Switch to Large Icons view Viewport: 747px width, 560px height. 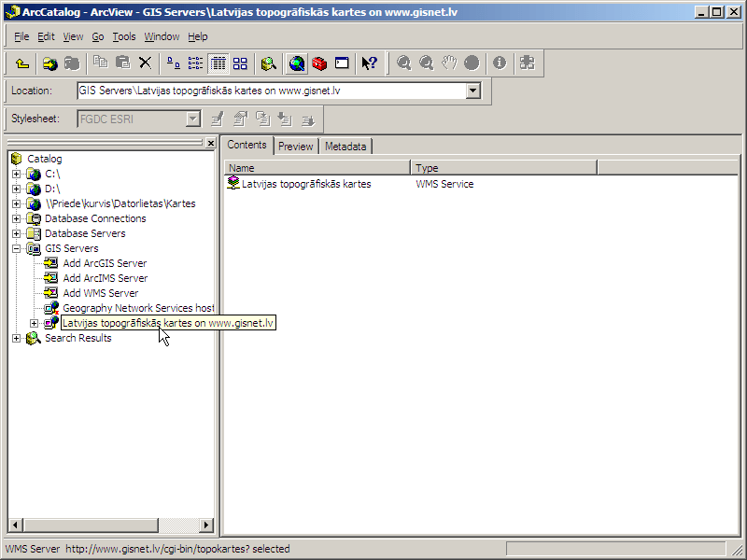pos(174,63)
